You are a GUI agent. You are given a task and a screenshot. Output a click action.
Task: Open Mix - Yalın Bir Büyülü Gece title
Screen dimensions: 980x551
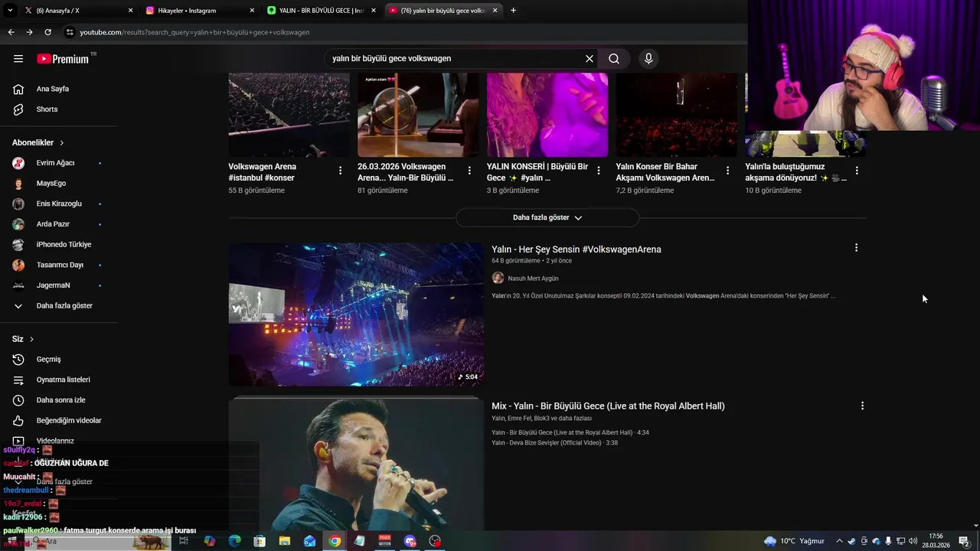(x=608, y=406)
